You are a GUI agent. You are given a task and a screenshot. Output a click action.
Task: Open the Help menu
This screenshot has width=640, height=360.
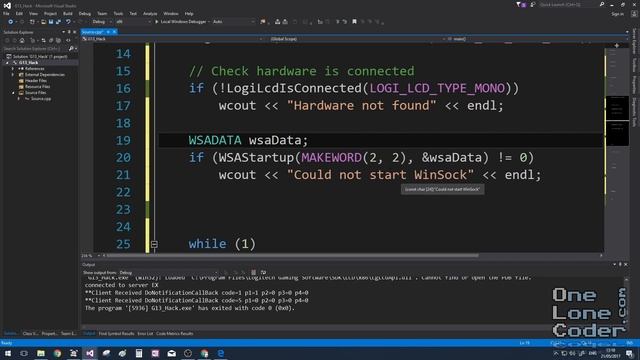click(189, 13)
